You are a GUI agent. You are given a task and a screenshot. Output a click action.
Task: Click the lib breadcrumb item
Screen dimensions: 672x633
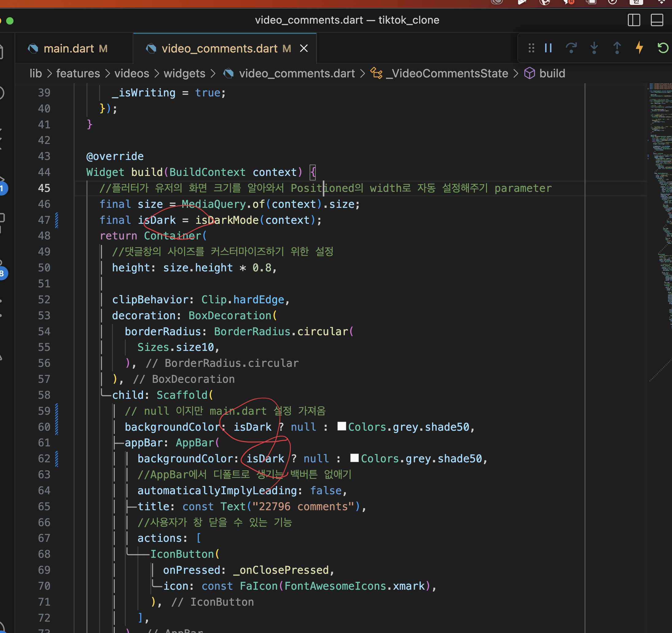36,73
